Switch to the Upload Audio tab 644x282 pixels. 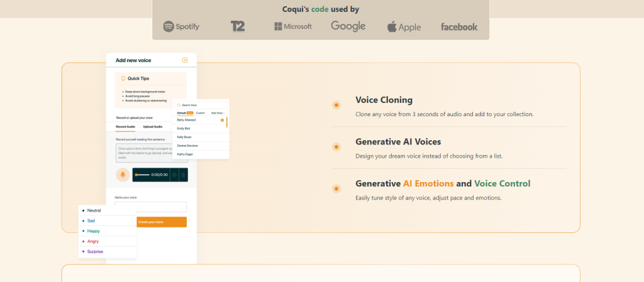pyautogui.click(x=153, y=126)
